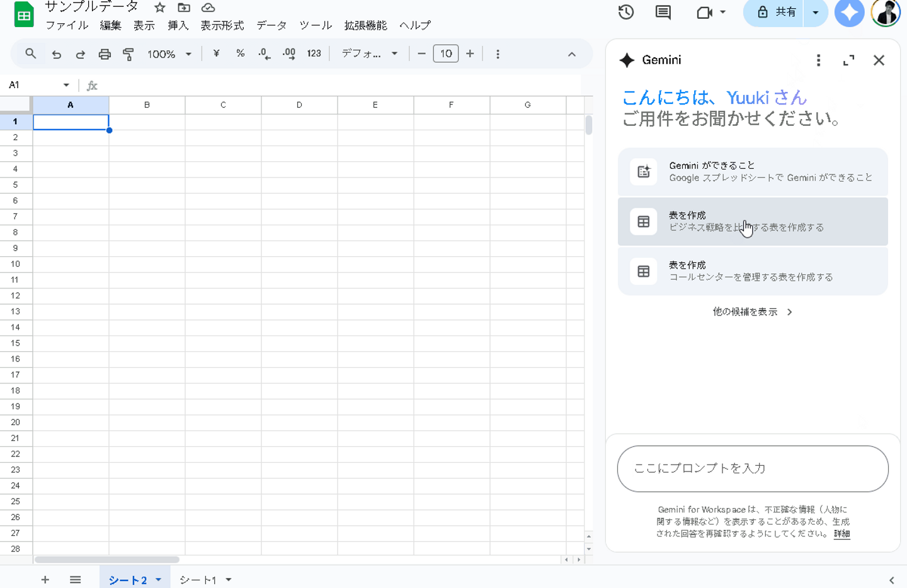This screenshot has height=588, width=907.
Task: Click the percent format icon
Action: coord(240,54)
